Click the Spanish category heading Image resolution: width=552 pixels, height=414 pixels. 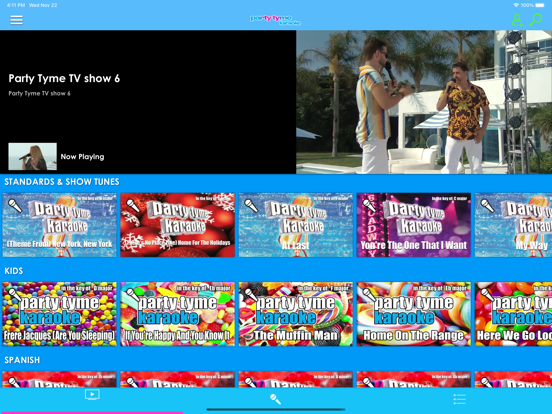tap(22, 360)
